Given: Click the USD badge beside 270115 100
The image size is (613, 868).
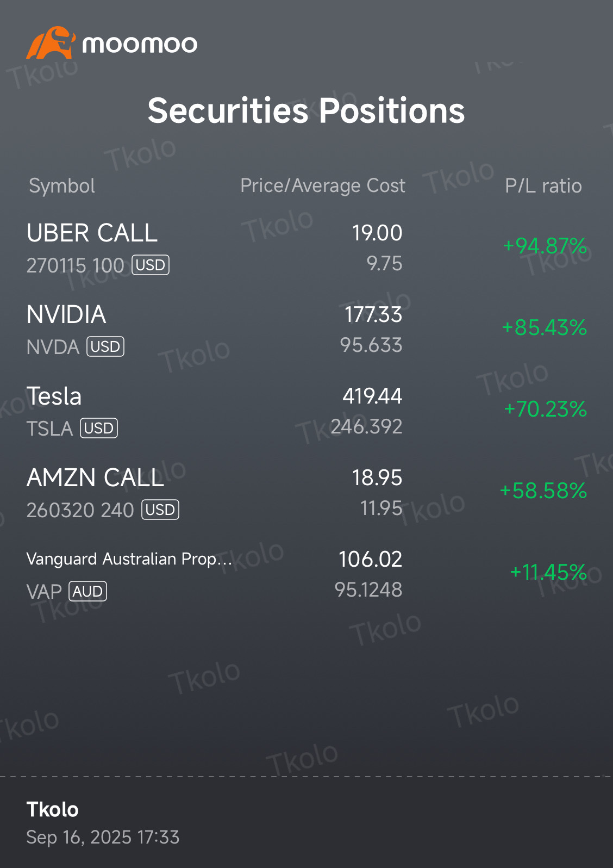Looking at the screenshot, I should [x=151, y=265].
